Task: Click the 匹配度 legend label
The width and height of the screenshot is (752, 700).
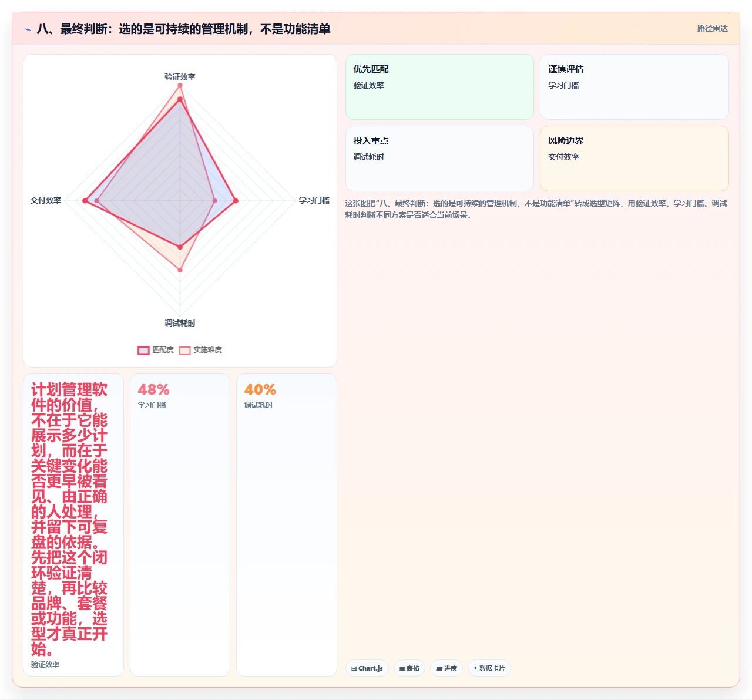Action: [163, 350]
